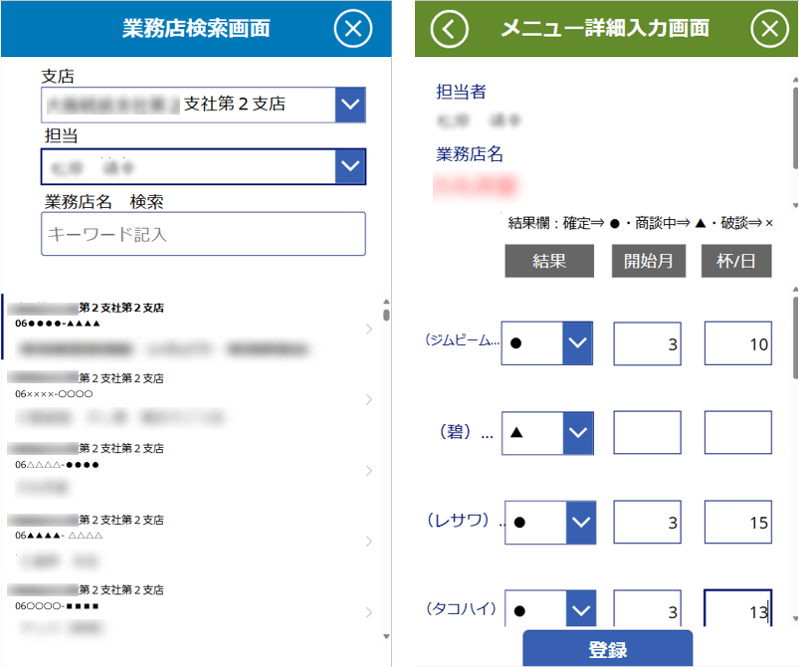Click the 結果 column header
This screenshot has height=667, width=799.
tap(549, 261)
